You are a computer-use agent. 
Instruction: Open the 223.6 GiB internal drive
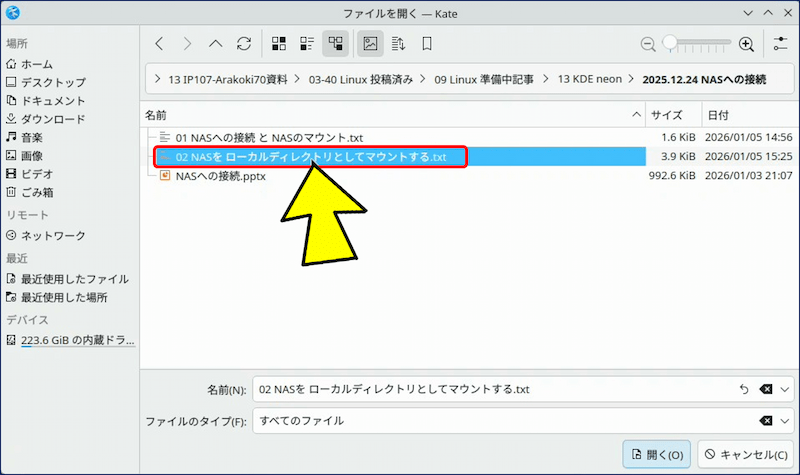70,340
